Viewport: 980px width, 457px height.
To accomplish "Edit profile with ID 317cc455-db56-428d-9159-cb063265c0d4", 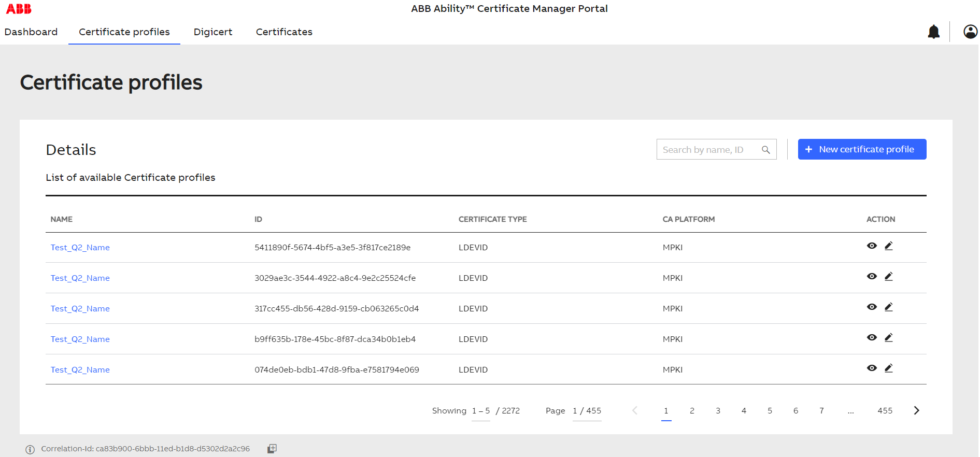I will pos(889,307).
